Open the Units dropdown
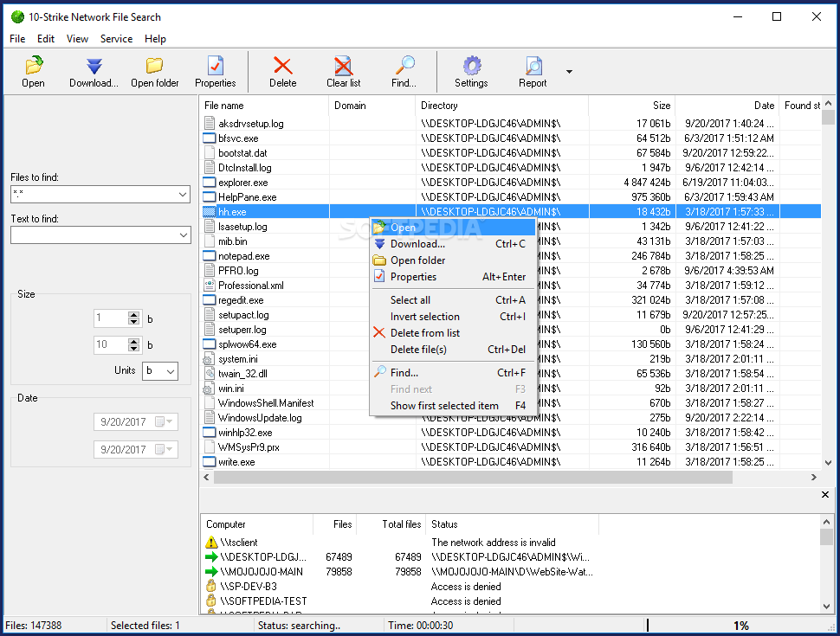Screen dimensions: 840x636 point(171,371)
